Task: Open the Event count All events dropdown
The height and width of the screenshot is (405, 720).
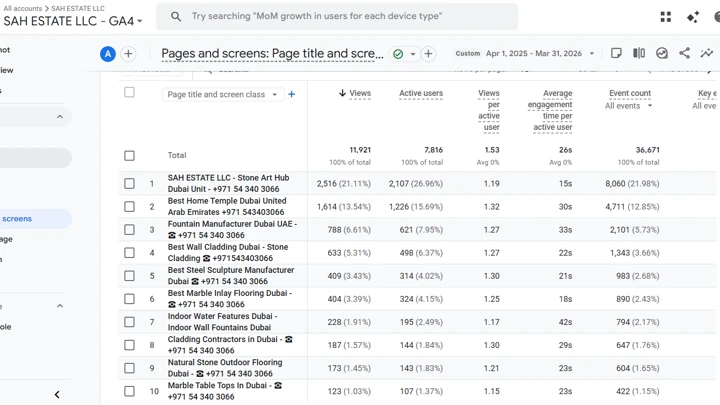Action: tap(629, 106)
